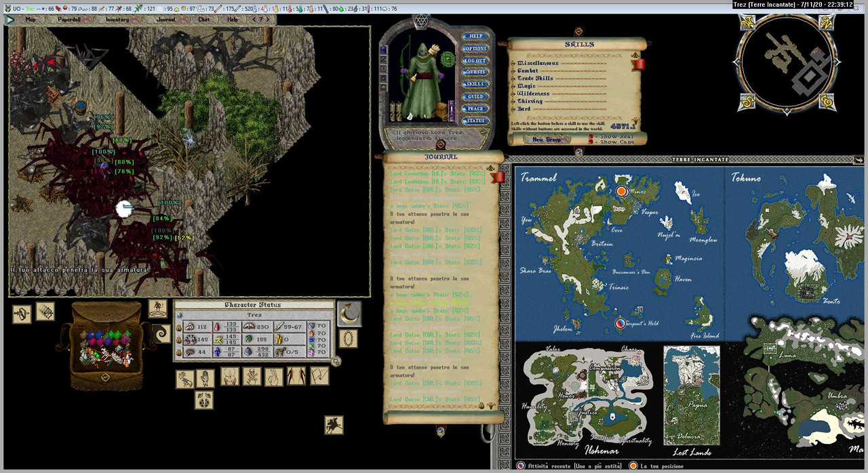Click the hexagram party icon above the paperdoll
The width and height of the screenshot is (868, 473).
point(421,20)
